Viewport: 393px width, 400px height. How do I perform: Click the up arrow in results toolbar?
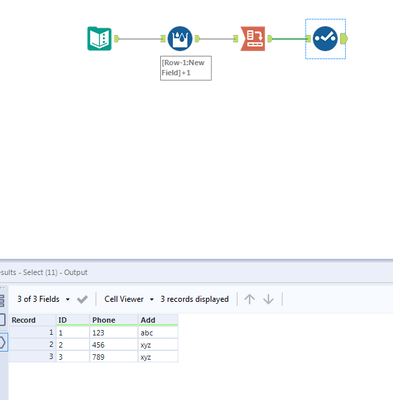tap(249, 299)
